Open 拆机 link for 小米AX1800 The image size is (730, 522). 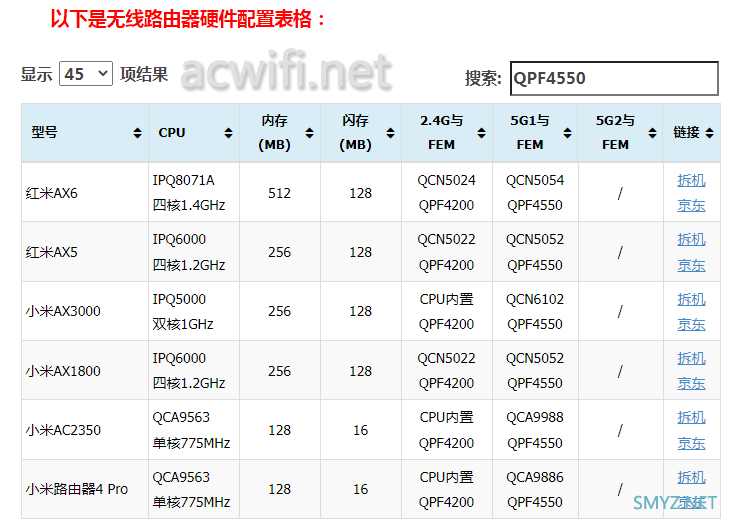point(691,358)
